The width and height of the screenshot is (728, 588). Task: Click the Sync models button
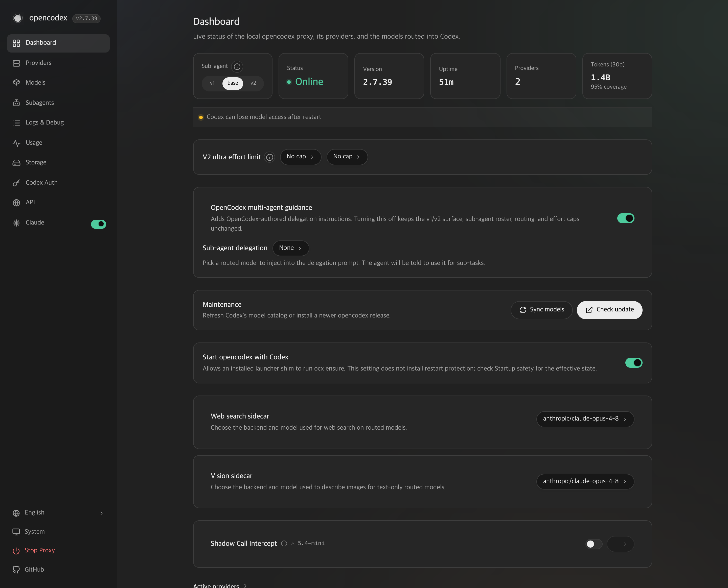[541, 310]
